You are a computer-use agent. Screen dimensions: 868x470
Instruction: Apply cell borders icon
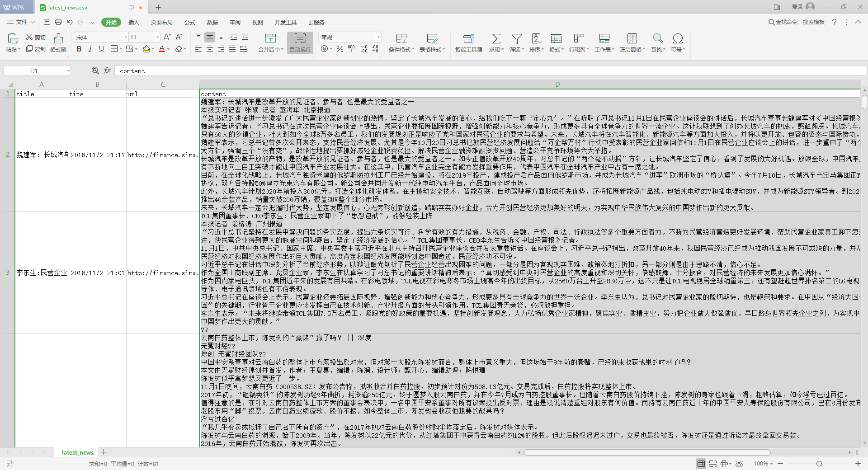[x=114, y=49]
